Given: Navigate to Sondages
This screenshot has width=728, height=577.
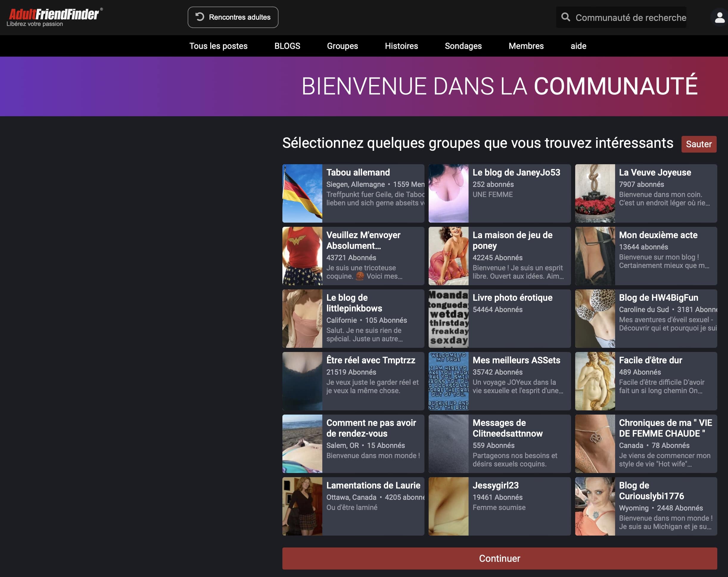Looking at the screenshot, I should [x=463, y=46].
